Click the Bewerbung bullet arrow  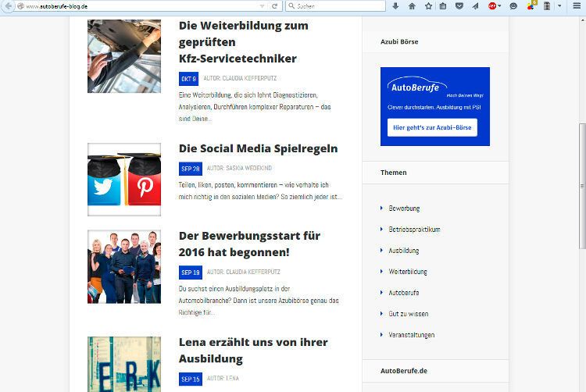[x=381, y=208]
